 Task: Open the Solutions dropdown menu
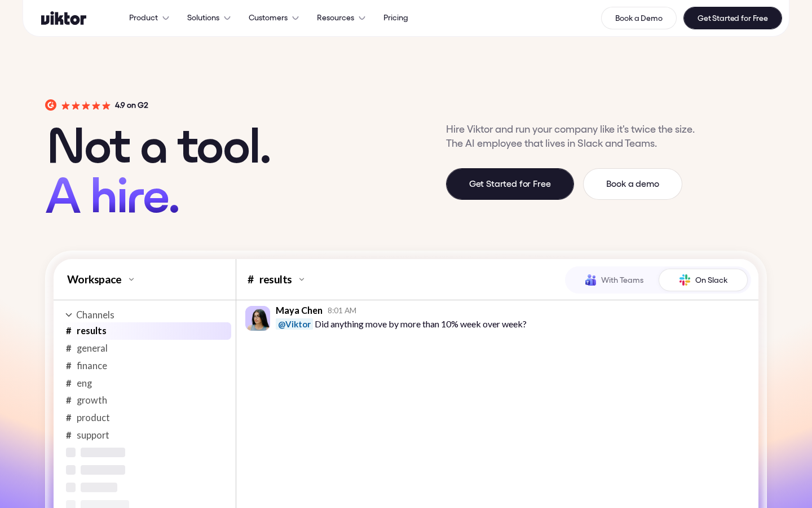pos(209,18)
